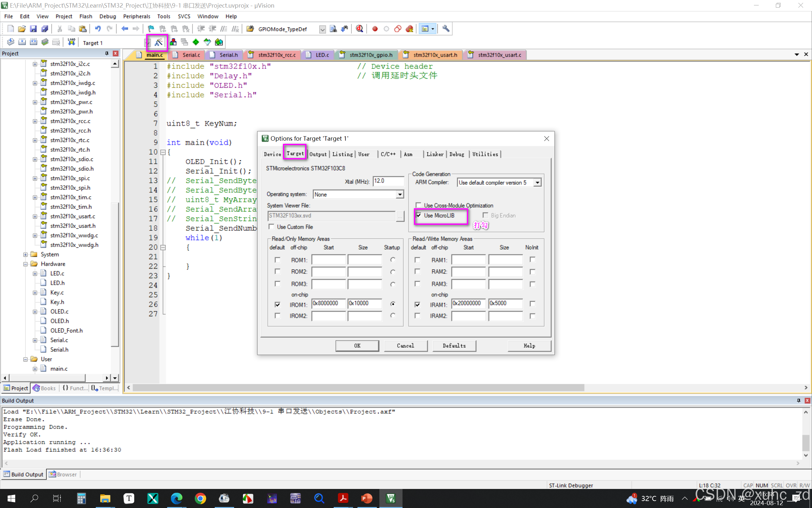This screenshot has height=508, width=812.
Task: Insert a breakpoint with the red dot icon
Action: click(375, 29)
